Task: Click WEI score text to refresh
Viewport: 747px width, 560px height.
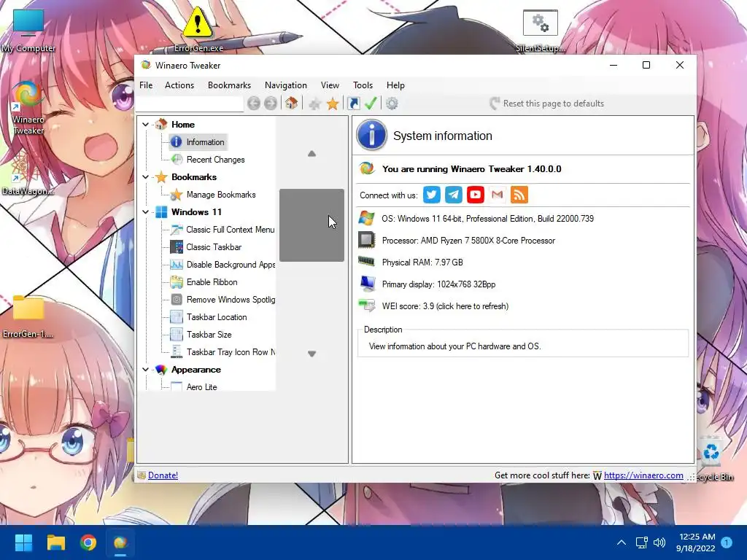Action: (445, 306)
